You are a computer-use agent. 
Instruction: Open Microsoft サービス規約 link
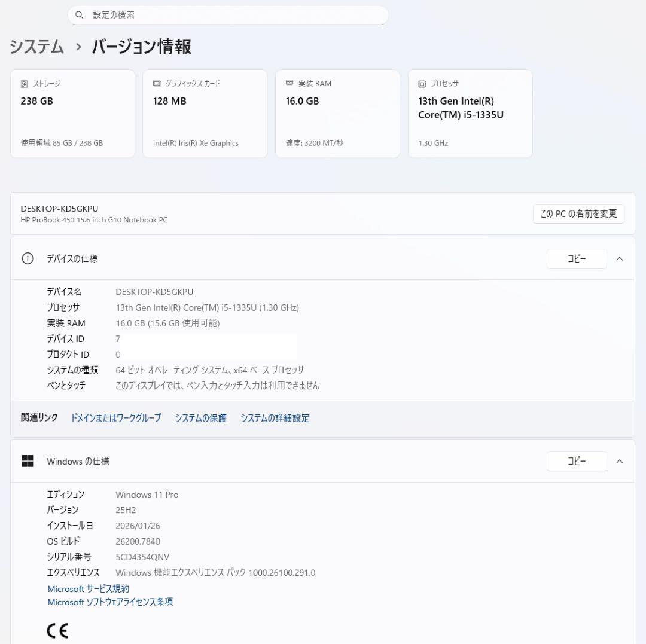click(x=88, y=589)
